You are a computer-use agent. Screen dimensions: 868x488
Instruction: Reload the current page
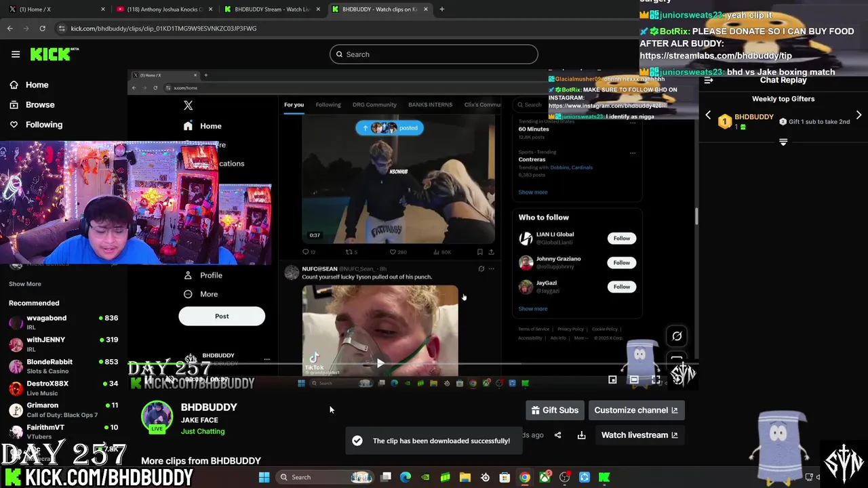point(42,28)
